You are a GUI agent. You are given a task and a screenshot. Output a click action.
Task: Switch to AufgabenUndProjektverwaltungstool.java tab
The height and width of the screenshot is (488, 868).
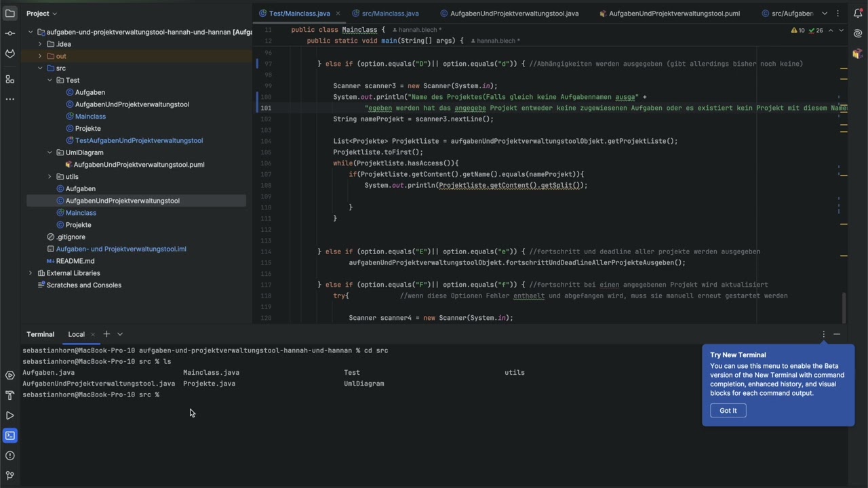(510, 14)
